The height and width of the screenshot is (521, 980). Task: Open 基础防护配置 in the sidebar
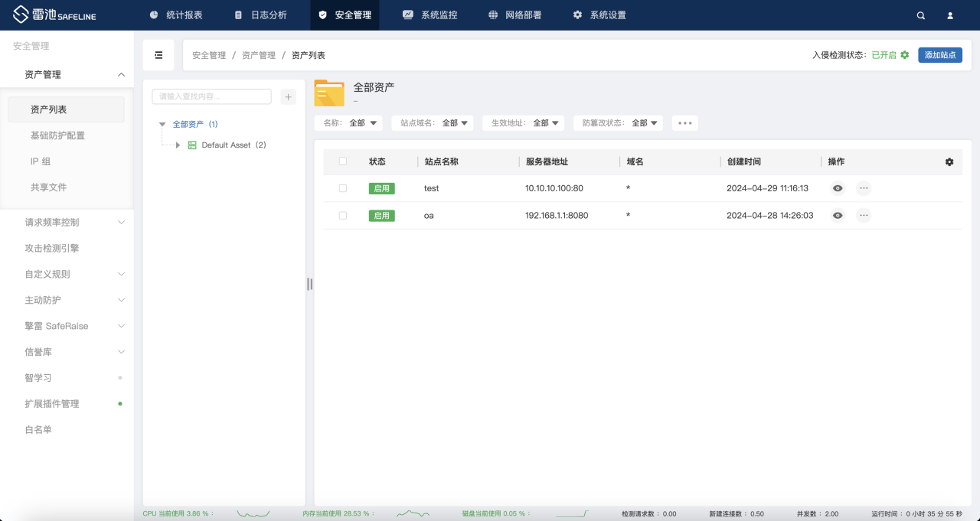click(x=57, y=135)
